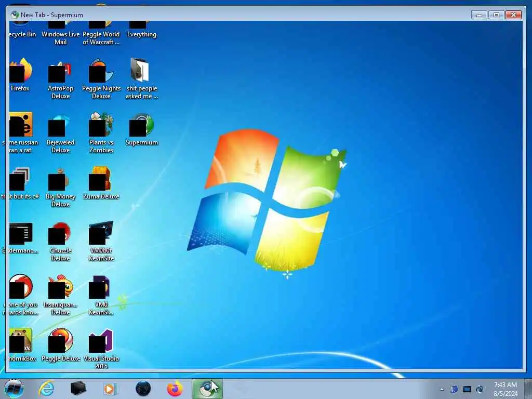Screen dimensions: 532x399
Task: Select the "russian ran a rat" desktop icon
Action: pyautogui.click(x=21, y=132)
